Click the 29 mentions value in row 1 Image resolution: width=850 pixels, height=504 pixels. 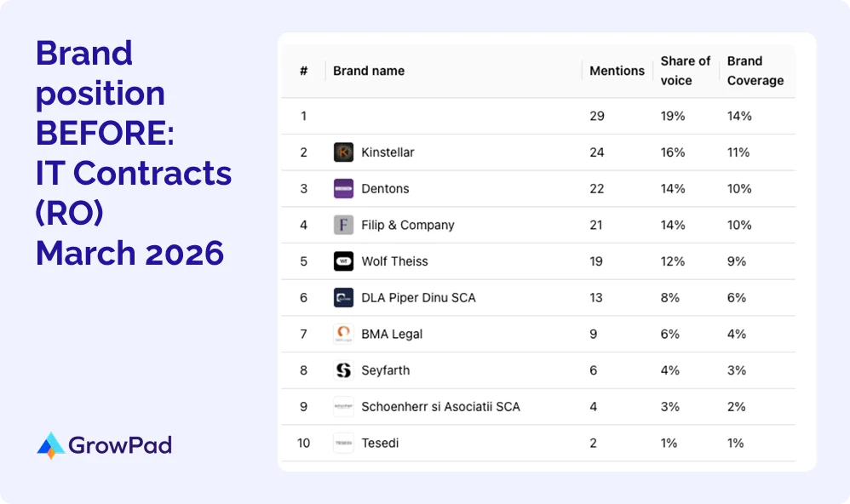(x=597, y=116)
